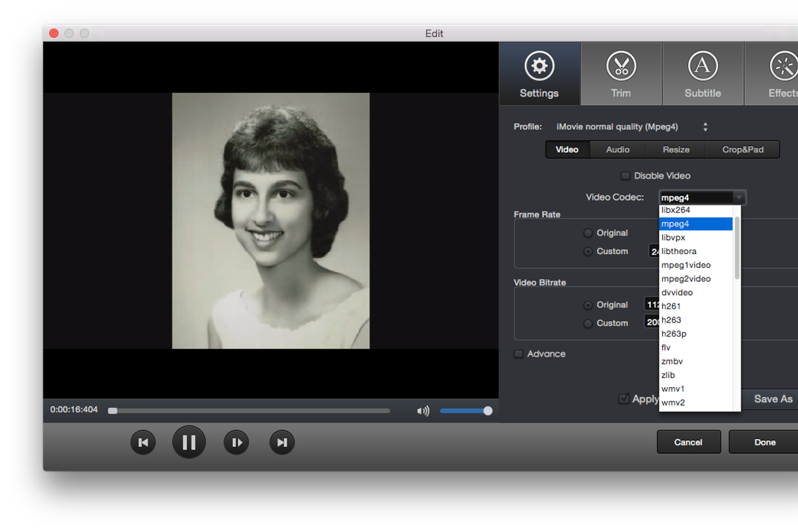Skip to the end of video
Screen dimensions: 798x532
[x=282, y=442]
